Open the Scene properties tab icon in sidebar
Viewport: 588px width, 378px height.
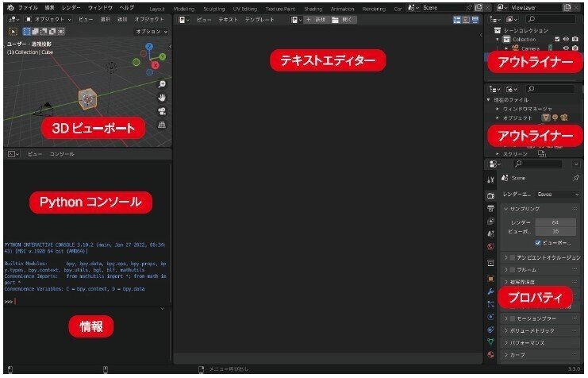(x=490, y=233)
